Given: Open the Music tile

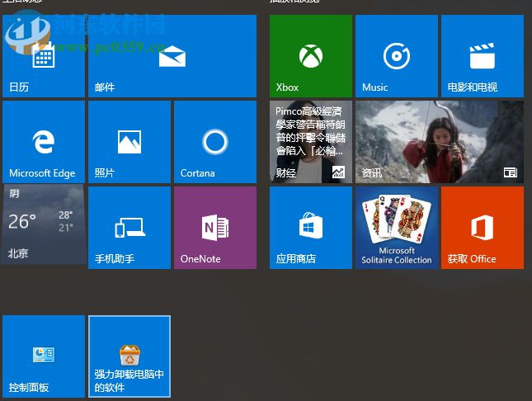Looking at the screenshot, I should coord(396,58).
